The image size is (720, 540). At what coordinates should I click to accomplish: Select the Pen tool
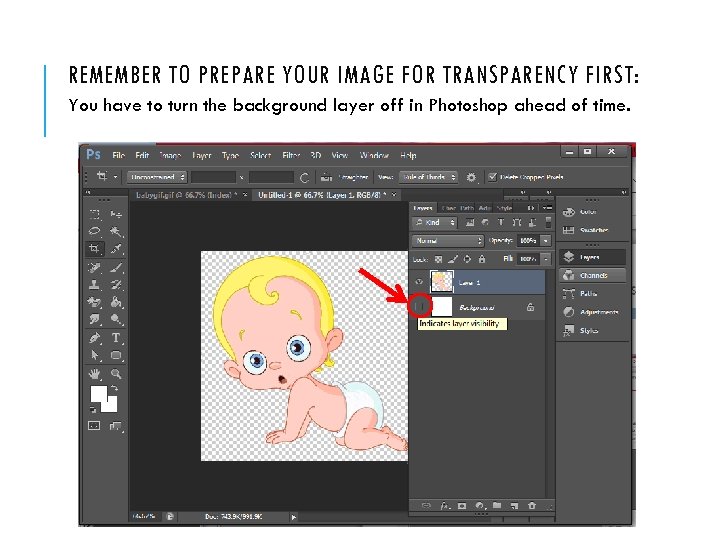click(x=95, y=338)
